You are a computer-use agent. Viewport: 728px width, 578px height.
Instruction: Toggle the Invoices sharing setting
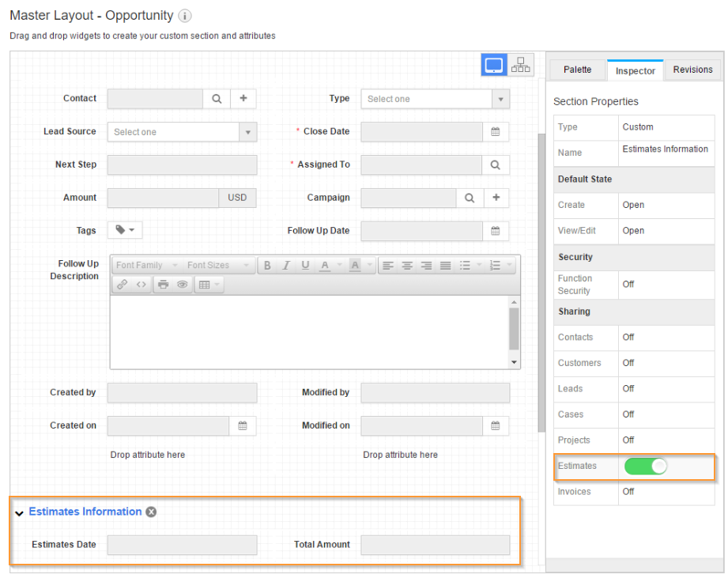click(628, 492)
